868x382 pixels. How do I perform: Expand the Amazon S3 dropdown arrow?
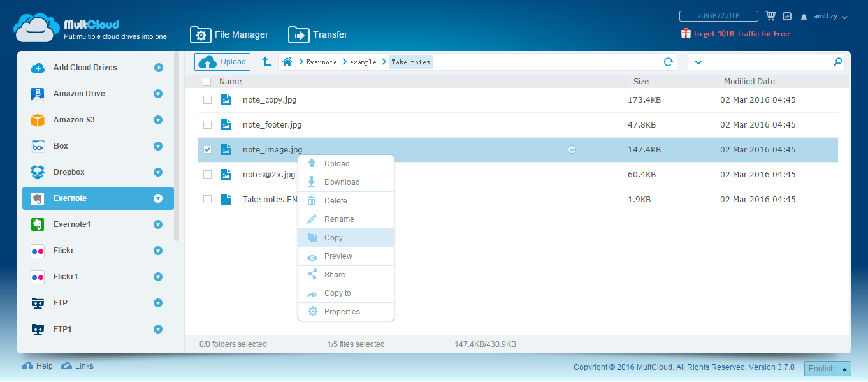click(158, 120)
